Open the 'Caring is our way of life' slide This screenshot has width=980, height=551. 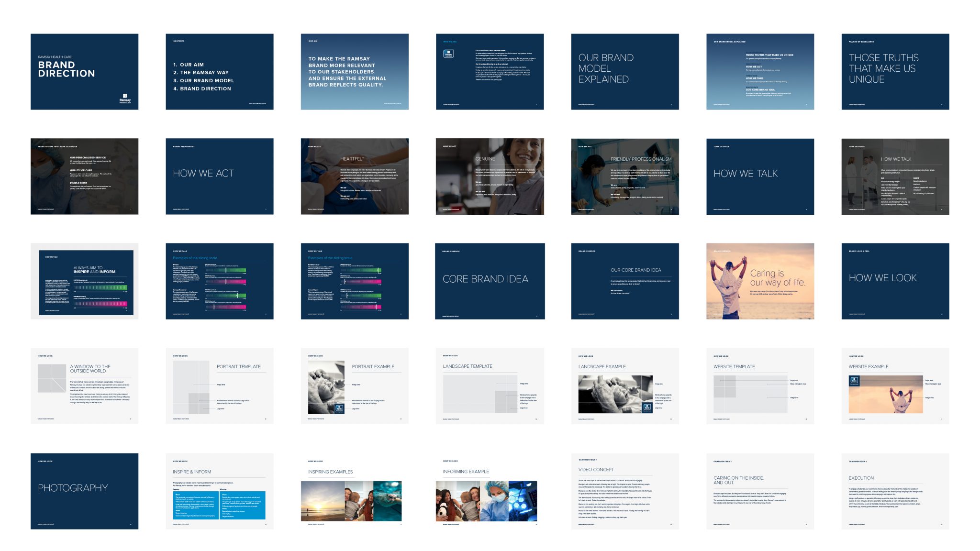click(760, 281)
